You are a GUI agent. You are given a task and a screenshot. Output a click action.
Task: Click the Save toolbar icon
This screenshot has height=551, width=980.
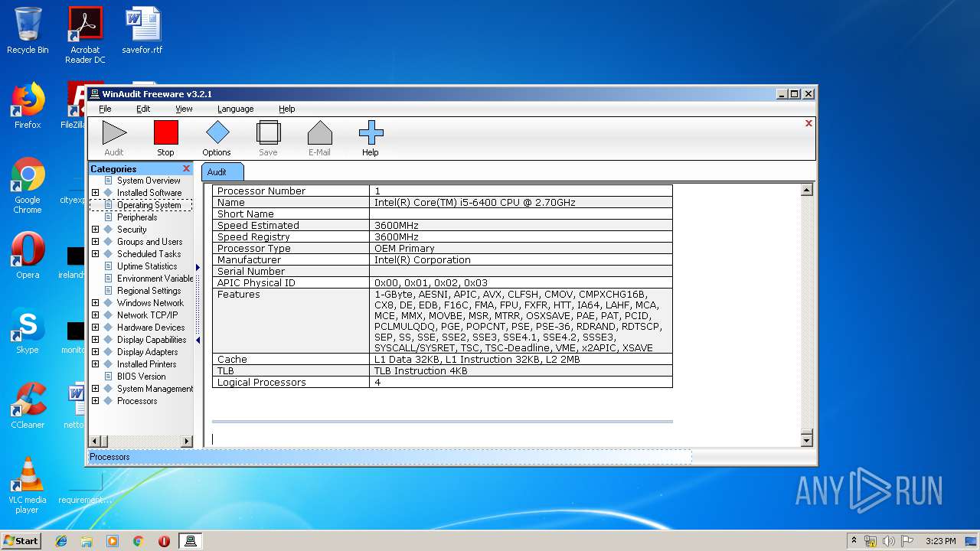(268, 133)
